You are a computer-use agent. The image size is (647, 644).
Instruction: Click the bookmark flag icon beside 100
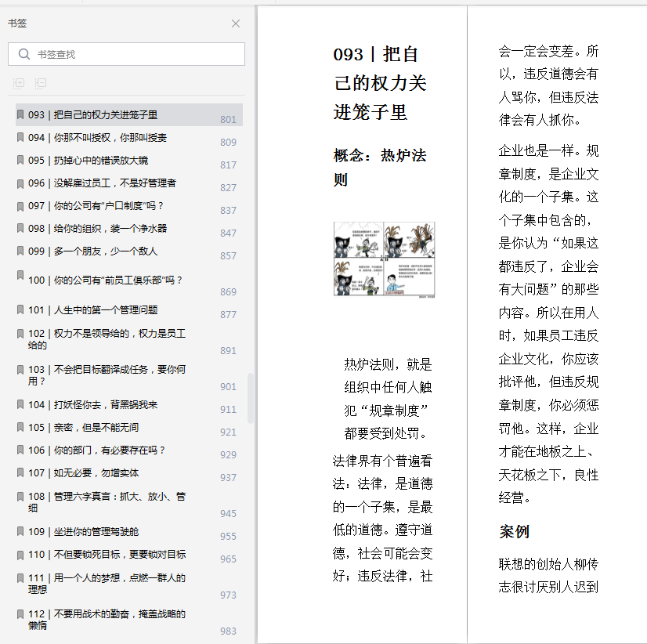coord(20,275)
